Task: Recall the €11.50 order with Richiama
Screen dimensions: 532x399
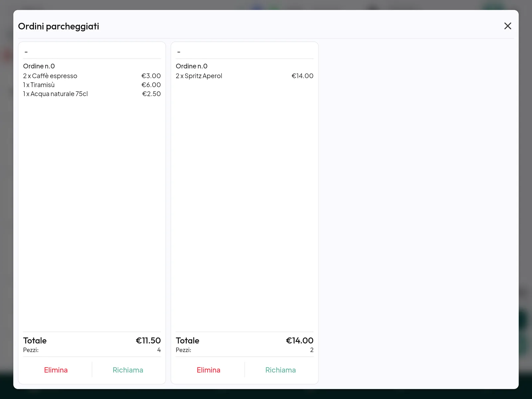Action: pyautogui.click(x=128, y=370)
